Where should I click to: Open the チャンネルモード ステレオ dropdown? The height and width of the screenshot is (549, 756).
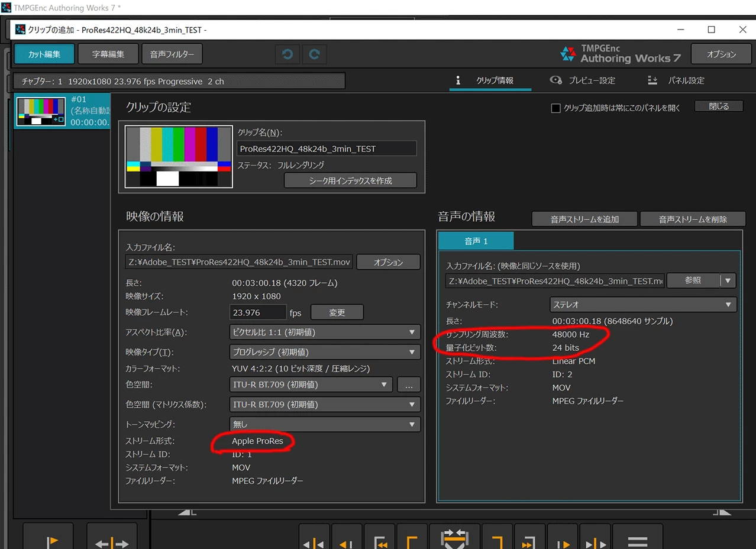(x=643, y=305)
